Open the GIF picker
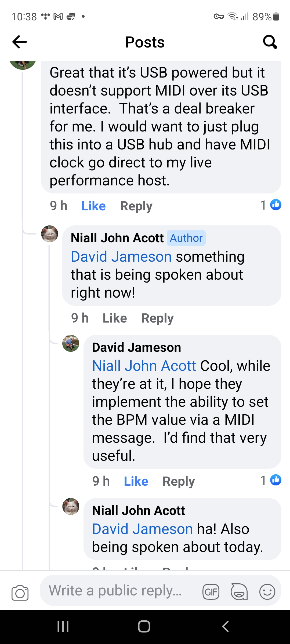The width and height of the screenshot is (290, 644). [x=211, y=592]
